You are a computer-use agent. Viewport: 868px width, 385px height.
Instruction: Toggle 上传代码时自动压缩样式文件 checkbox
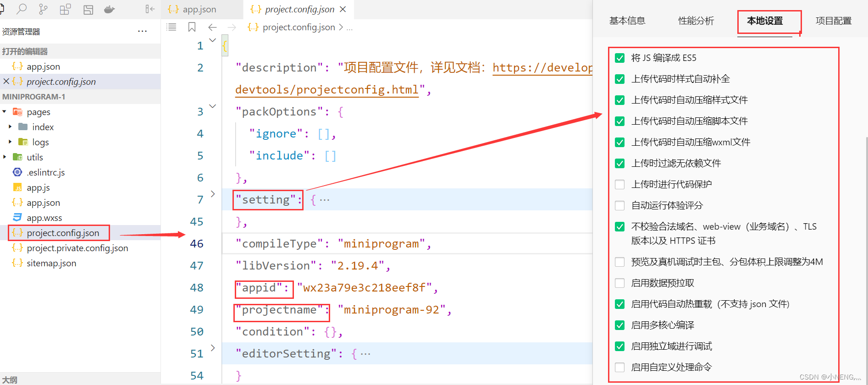[x=619, y=100]
